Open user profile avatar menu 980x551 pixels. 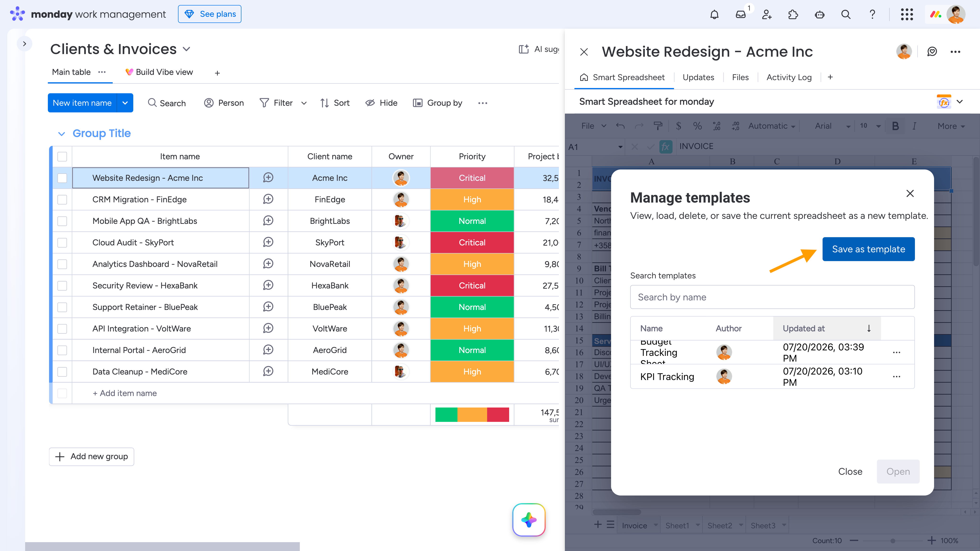coord(956,14)
